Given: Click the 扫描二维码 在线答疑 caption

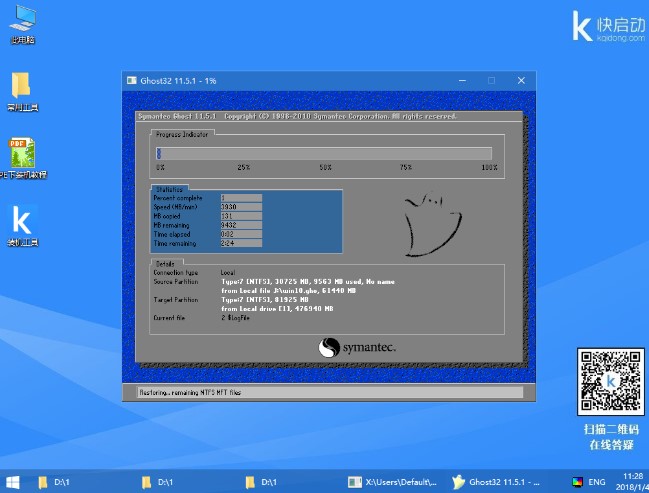Looking at the screenshot, I should 611,437.
